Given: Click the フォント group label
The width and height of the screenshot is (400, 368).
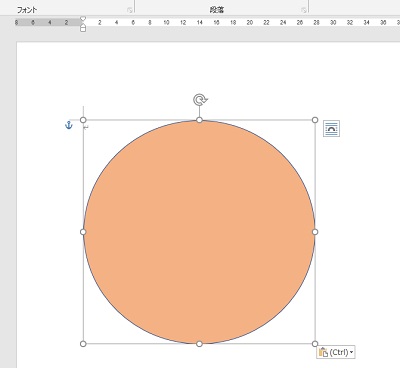Looking at the screenshot, I should 27,10.
